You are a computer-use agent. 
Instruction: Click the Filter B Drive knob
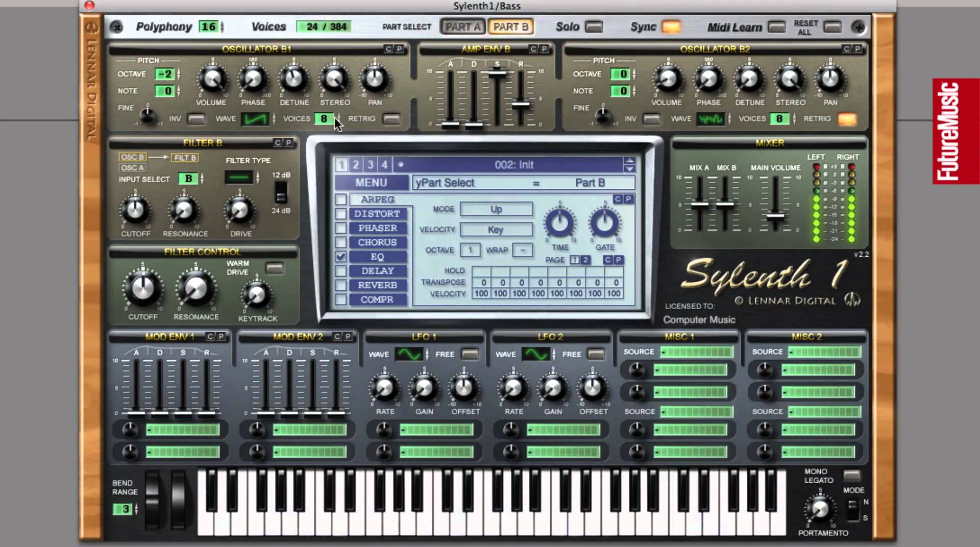pos(240,210)
